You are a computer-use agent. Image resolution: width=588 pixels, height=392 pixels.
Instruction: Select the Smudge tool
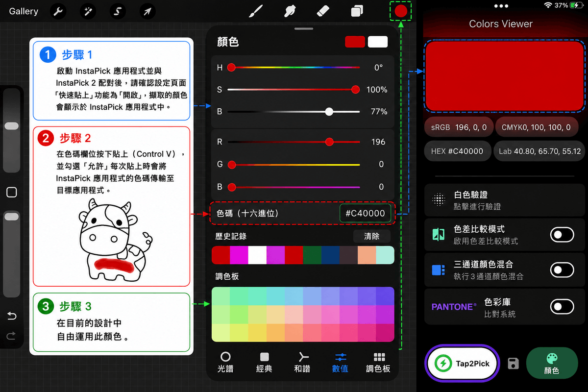tap(289, 11)
